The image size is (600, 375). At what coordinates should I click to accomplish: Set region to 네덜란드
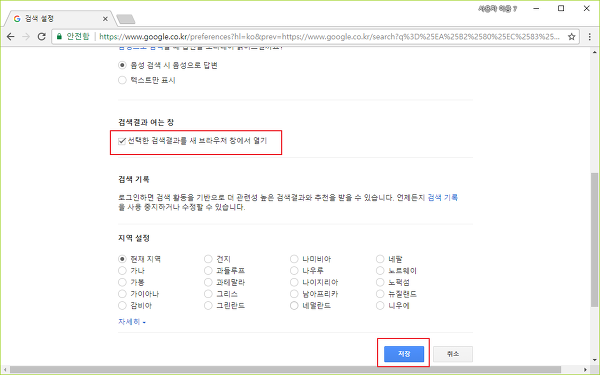click(294, 306)
